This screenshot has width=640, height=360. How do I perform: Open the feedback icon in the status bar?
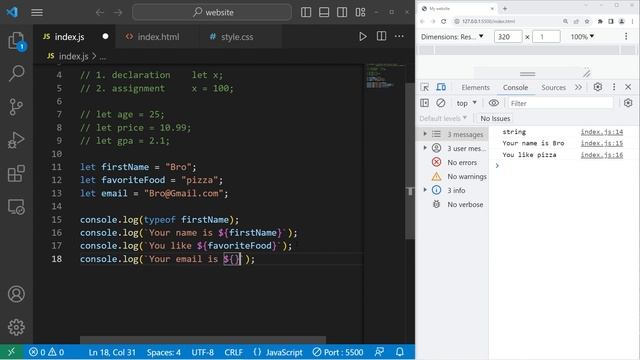pos(380,352)
